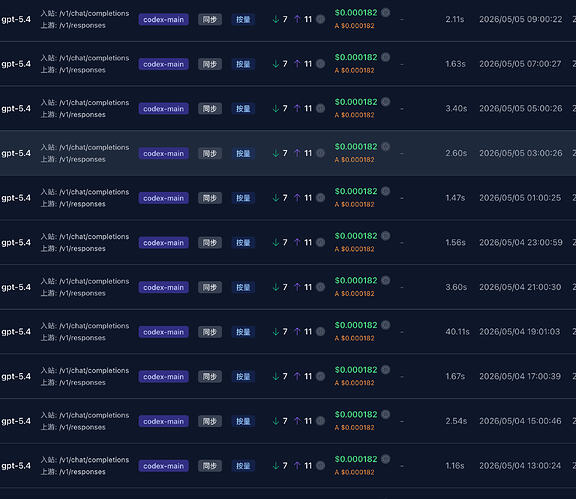
Task: Click the cost info icon in the 15:00:46 row
Action: pos(385,414)
